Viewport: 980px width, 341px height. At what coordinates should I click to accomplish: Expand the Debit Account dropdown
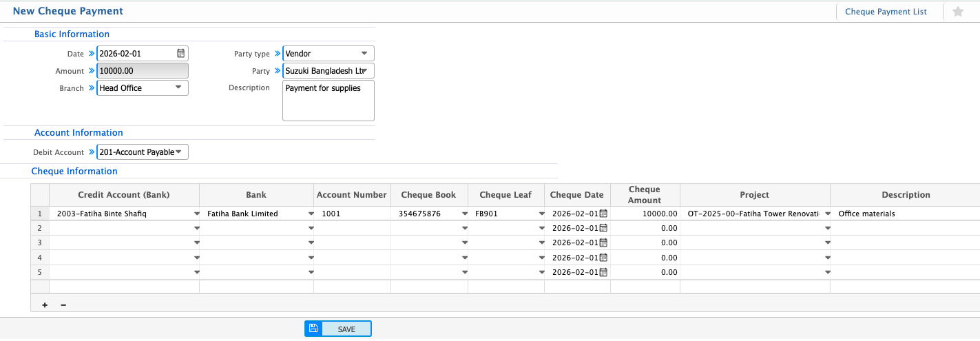(x=178, y=152)
